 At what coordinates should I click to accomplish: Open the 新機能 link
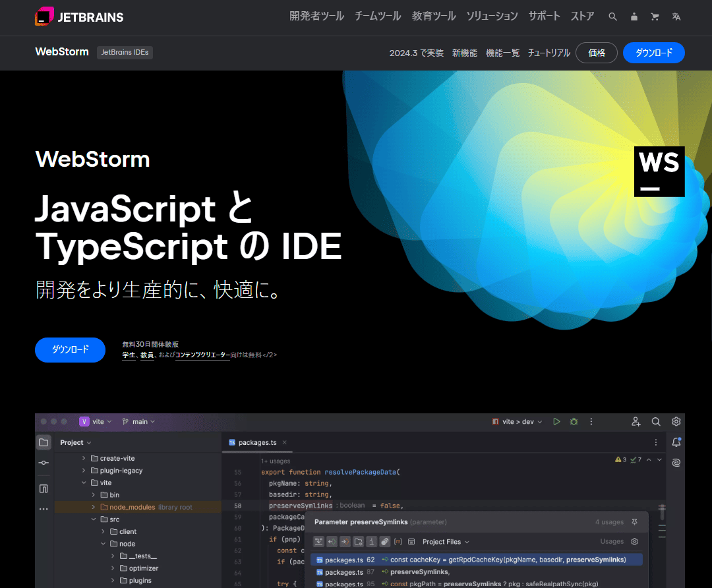tap(464, 53)
